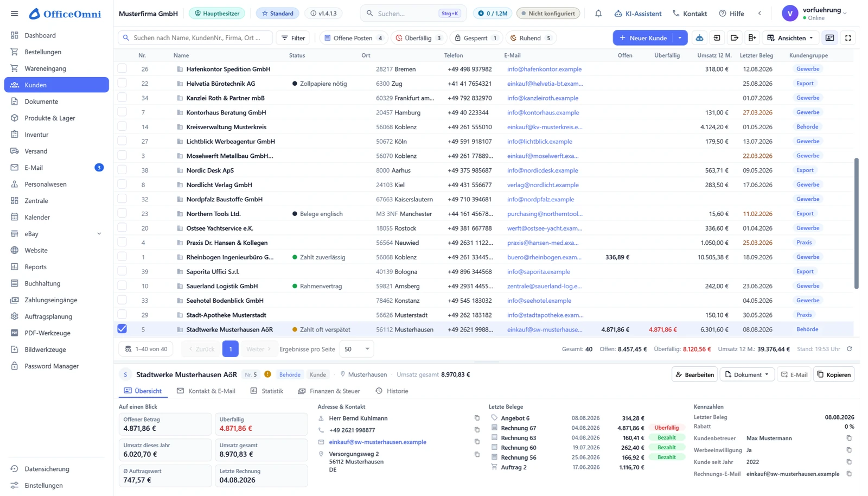
Task: Uncheck the Stadtwerke Musterhausen AöR row checkbox
Action: [122, 329]
